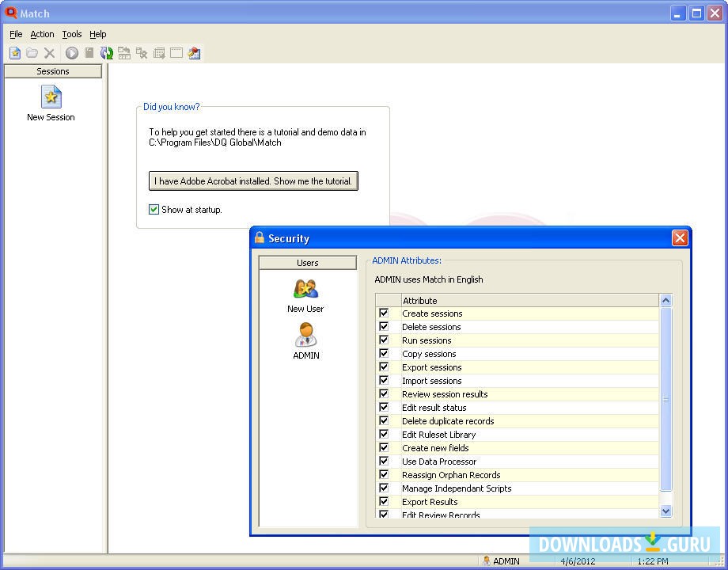The height and width of the screenshot is (570, 728).
Task: Open the File menu
Action: 16,34
